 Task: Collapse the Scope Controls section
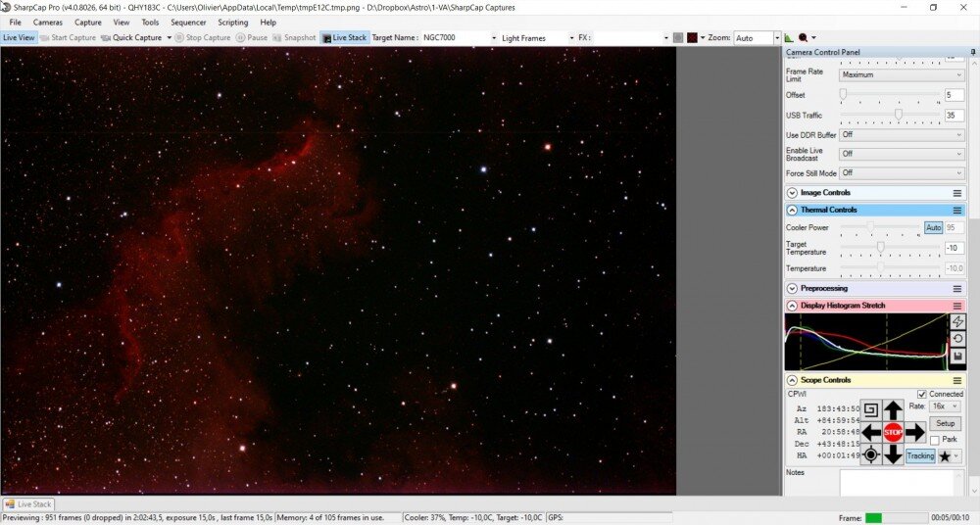pyautogui.click(x=792, y=380)
